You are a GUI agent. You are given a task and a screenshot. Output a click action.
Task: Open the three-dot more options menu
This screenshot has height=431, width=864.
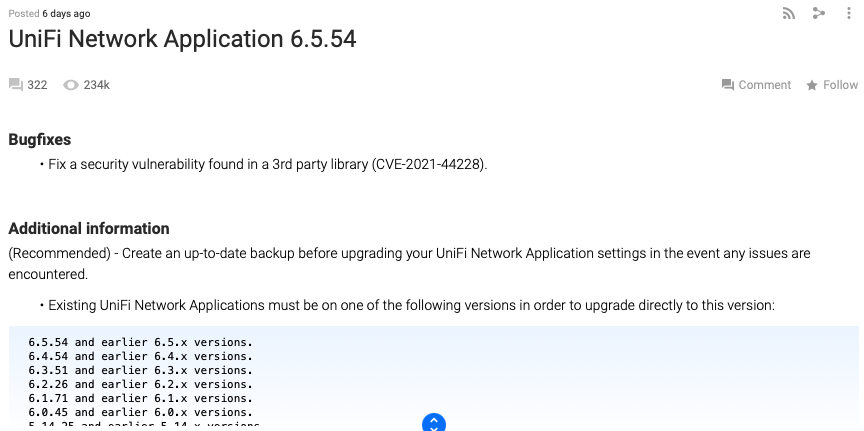click(x=849, y=13)
